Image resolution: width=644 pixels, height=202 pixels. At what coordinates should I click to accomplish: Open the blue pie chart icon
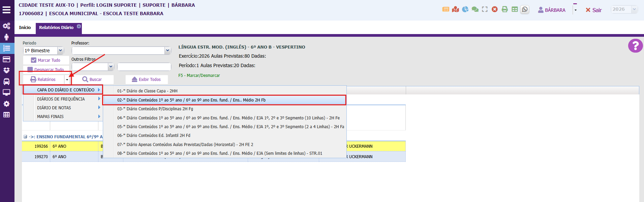(x=465, y=9)
